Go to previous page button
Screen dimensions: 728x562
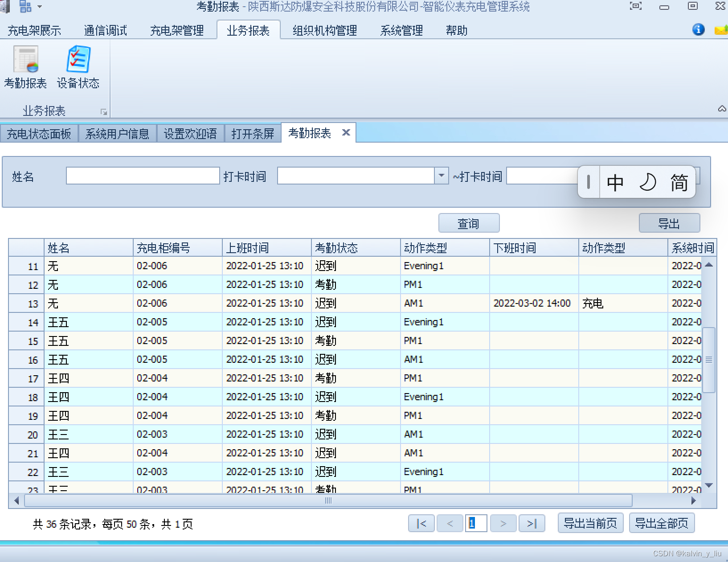tap(450, 523)
